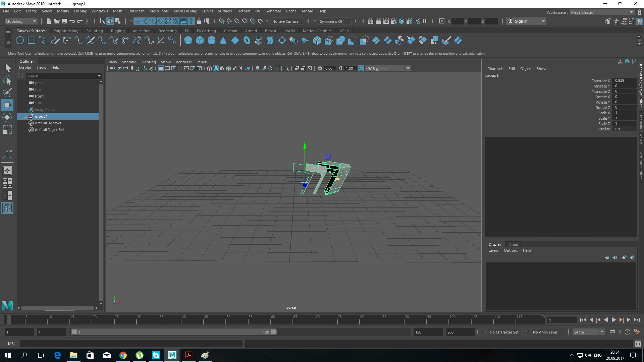Click the Undo icon in status line
This screenshot has width=644, height=362.
tap(72, 21)
